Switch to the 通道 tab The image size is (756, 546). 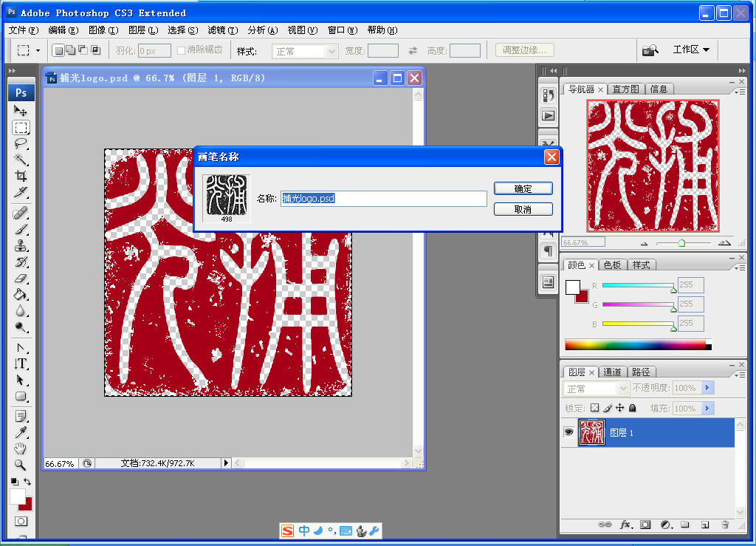pyautogui.click(x=613, y=372)
